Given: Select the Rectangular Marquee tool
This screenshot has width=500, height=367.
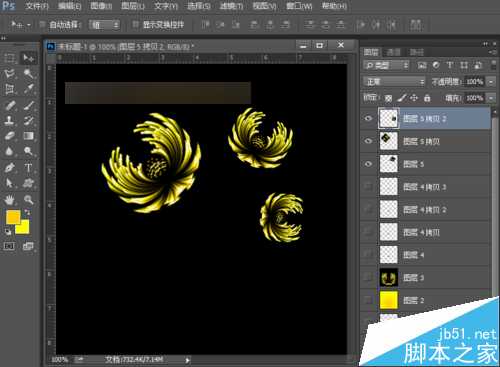Looking at the screenshot, I should click(10, 58).
